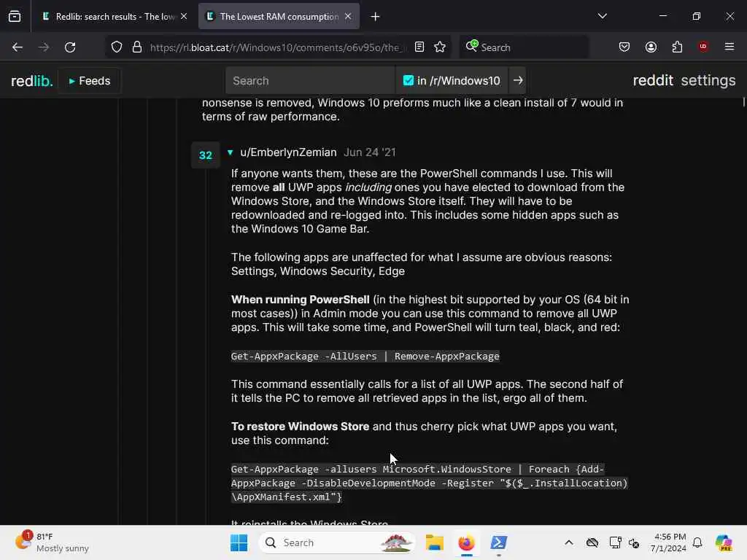
Task: Go to redlib home logo
Action: [31, 81]
